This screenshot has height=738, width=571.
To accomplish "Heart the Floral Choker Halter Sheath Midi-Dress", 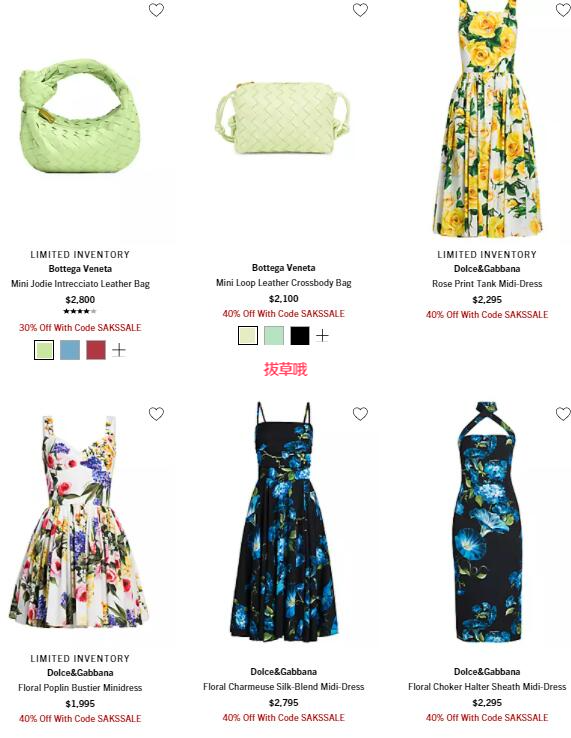I will coord(563,414).
